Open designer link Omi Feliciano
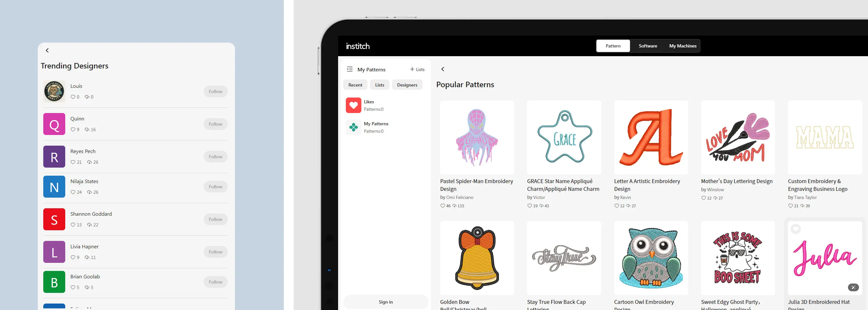Viewport: 868px width, 310px height. point(460,197)
